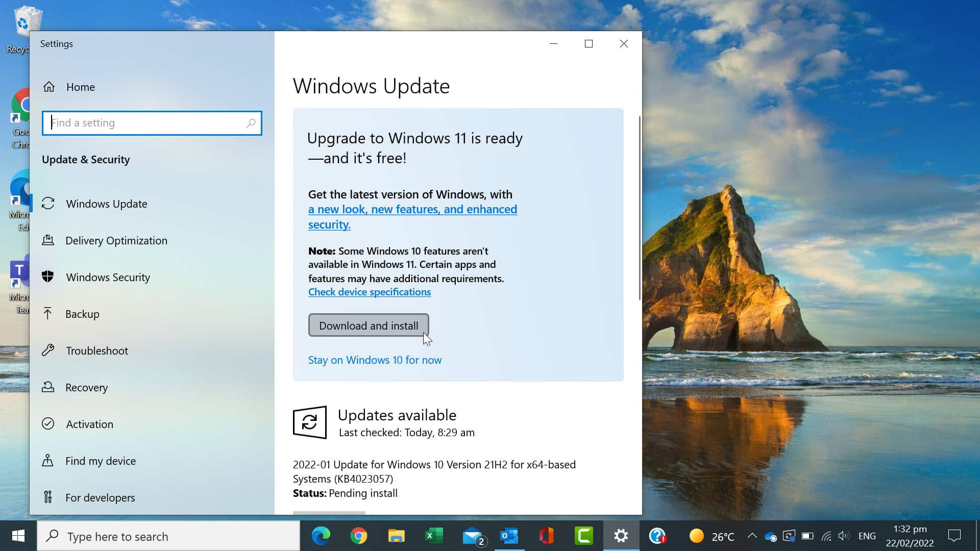
Task: Click the taskbar volume speaker icon
Action: (x=843, y=536)
